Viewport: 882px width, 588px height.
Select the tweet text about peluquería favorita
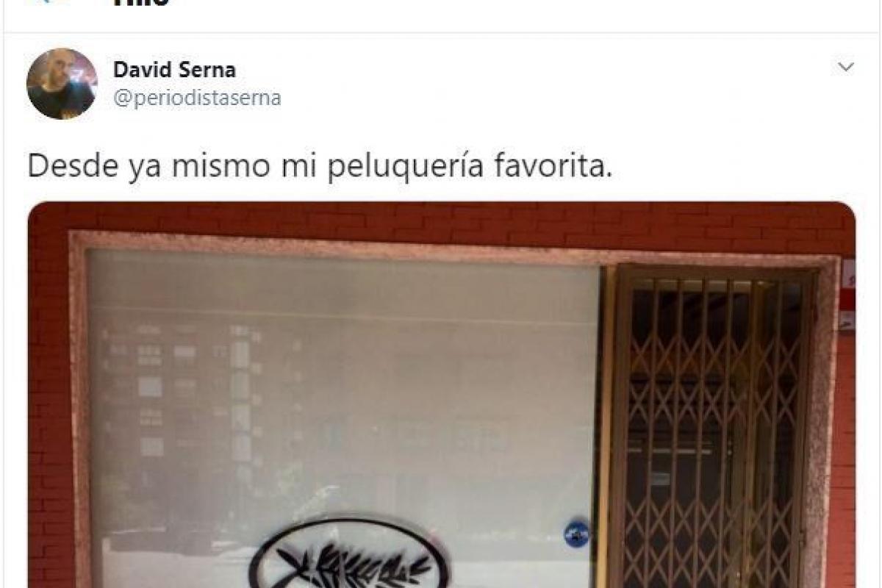click(320, 167)
